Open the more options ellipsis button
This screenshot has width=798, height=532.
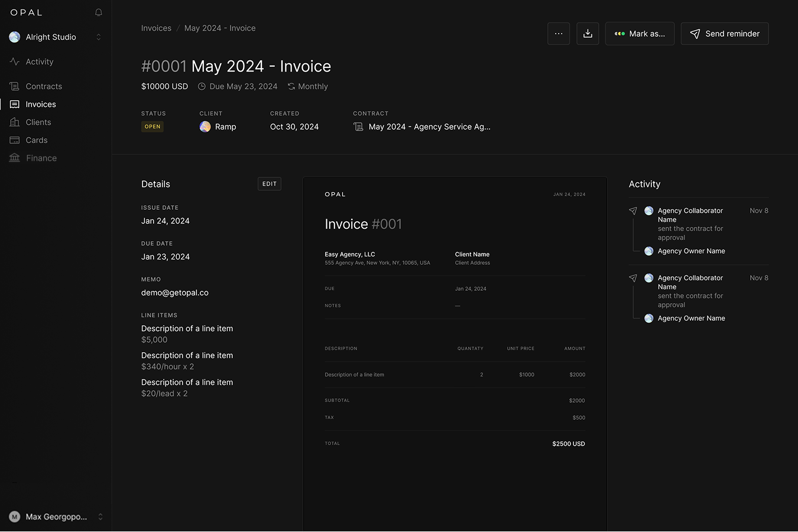click(x=559, y=34)
